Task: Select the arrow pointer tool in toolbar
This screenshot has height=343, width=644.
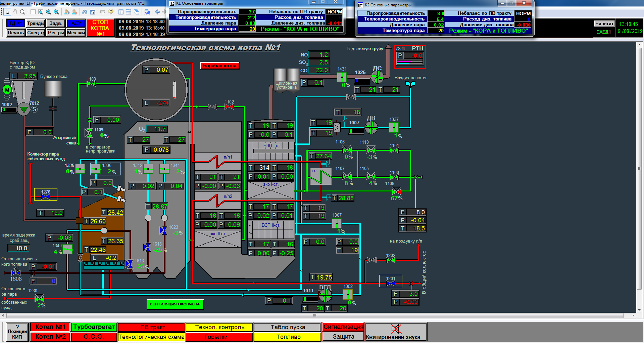Action: (x=7, y=12)
